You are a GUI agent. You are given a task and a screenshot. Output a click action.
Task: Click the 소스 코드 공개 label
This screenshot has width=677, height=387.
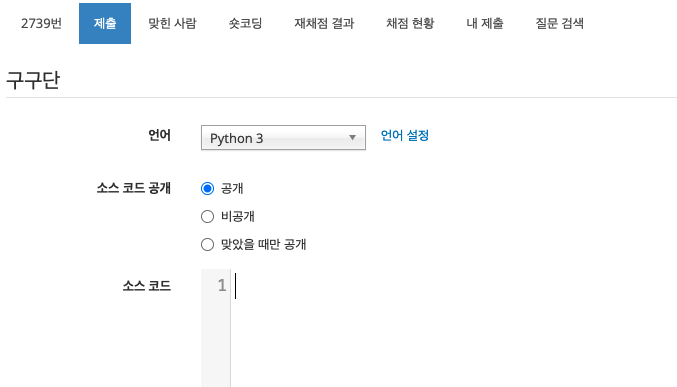click(134, 188)
